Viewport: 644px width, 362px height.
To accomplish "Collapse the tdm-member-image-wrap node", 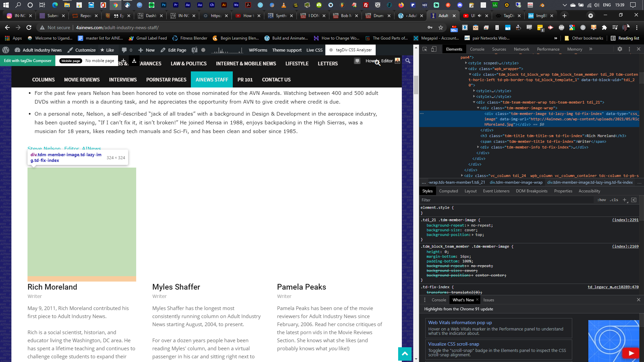I will coord(478,108).
